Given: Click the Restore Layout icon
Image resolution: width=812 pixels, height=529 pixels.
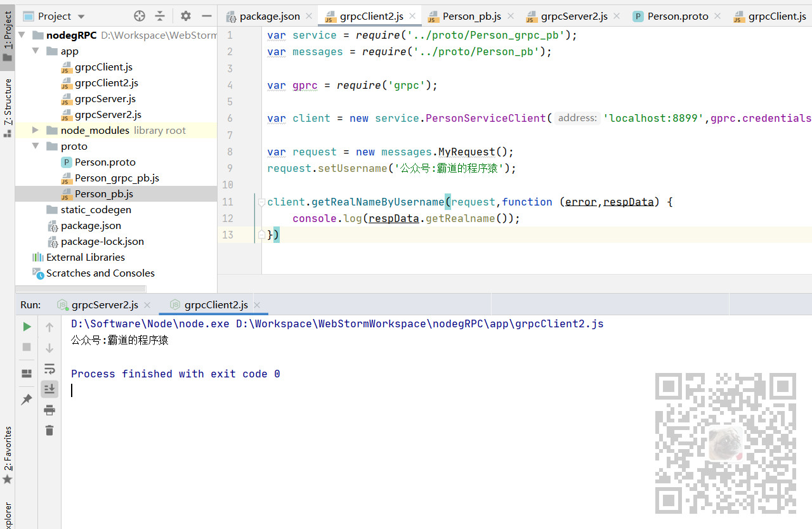Looking at the screenshot, I should [27, 374].
